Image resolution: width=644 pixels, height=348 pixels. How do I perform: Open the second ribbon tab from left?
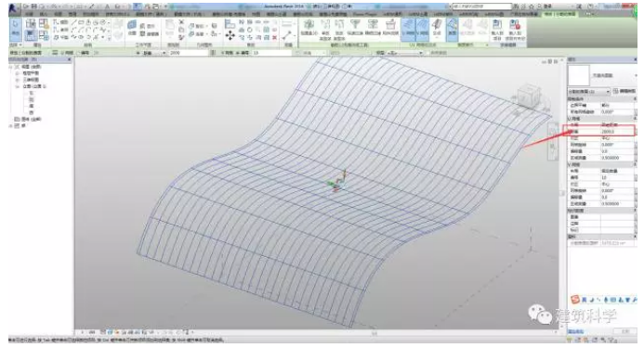pos(43,14)
